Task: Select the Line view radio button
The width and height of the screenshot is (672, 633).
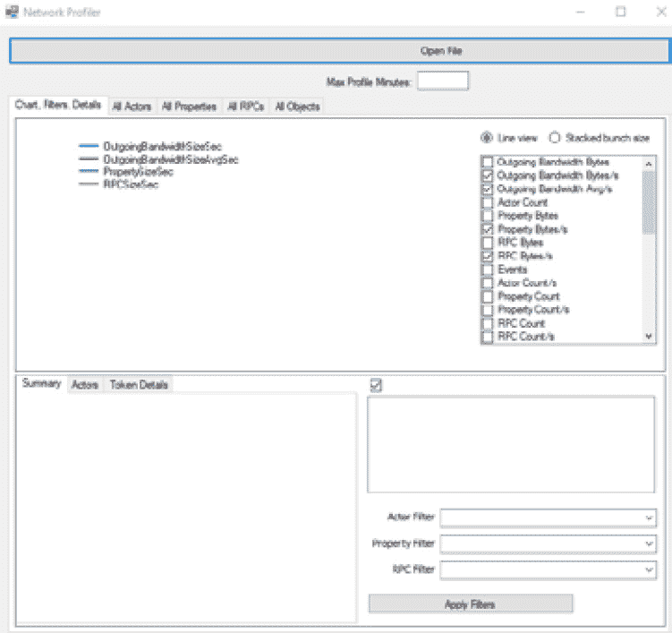Action: [x=487, y=138]
